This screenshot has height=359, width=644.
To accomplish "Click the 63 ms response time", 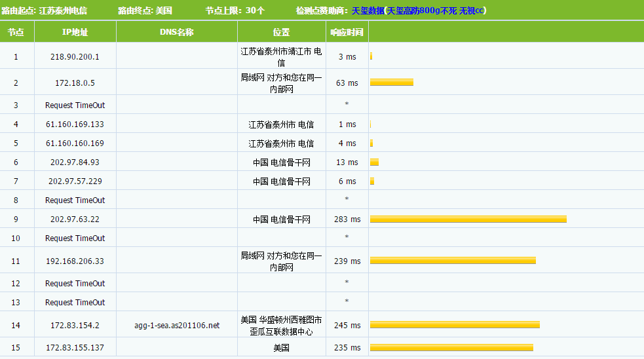I will click(x=347, y=83).
